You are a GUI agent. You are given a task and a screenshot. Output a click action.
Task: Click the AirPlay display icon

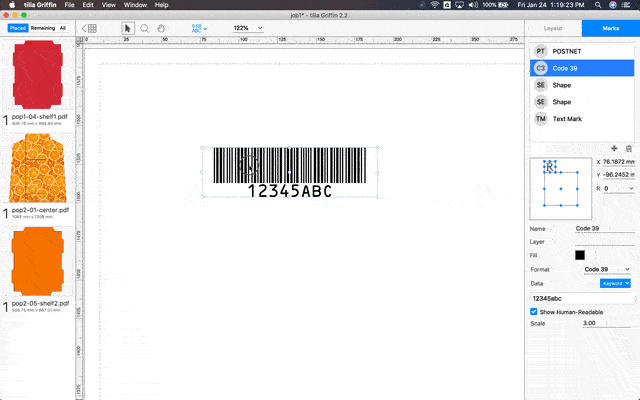point(460,5)
